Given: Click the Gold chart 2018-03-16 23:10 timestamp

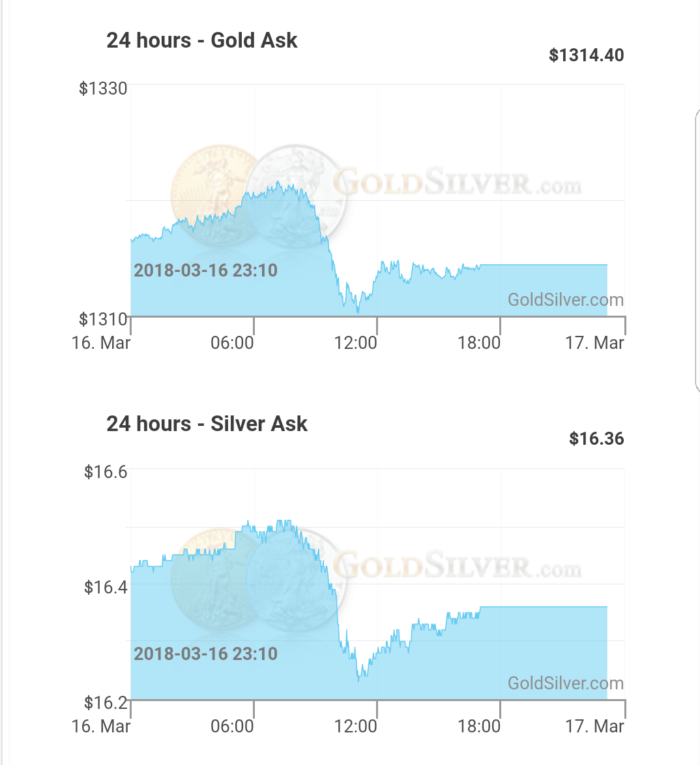Looking at the screenshot, I should point(206,270).
